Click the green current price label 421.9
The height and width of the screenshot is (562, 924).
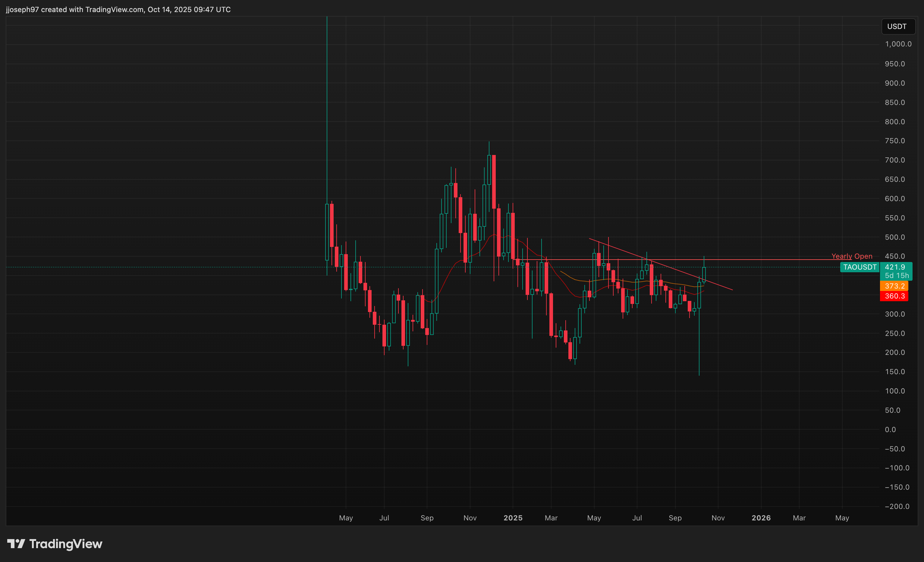pyautogui.click(x=894, y=267)
